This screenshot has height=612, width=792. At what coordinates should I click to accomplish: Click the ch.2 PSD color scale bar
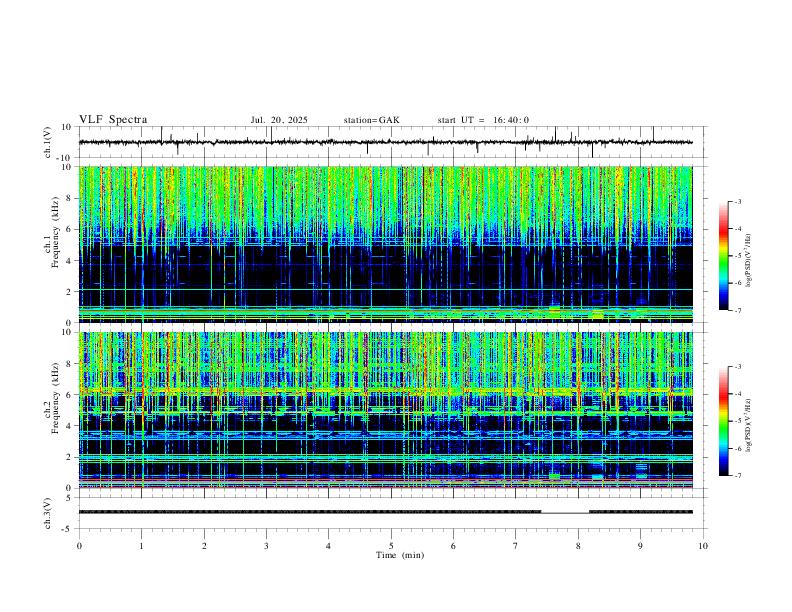[723, 421]
